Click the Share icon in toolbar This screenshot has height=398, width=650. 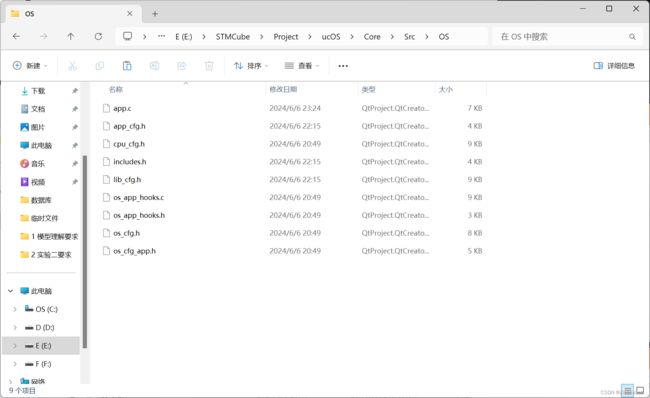coord(182,66)
